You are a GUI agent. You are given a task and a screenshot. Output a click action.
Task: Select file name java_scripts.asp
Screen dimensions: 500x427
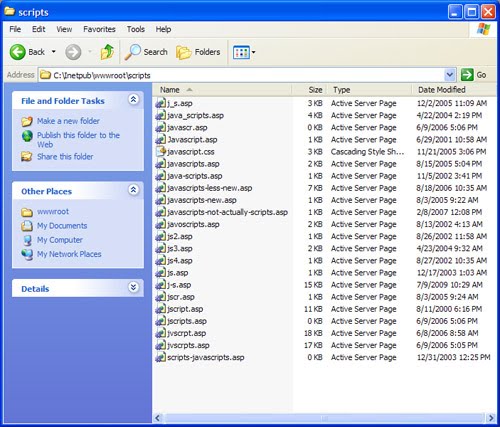(x=195, y=115)
